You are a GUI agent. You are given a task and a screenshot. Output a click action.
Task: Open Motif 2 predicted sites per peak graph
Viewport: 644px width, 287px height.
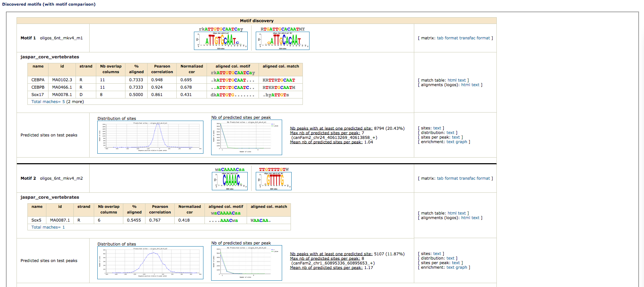point(247,263)
